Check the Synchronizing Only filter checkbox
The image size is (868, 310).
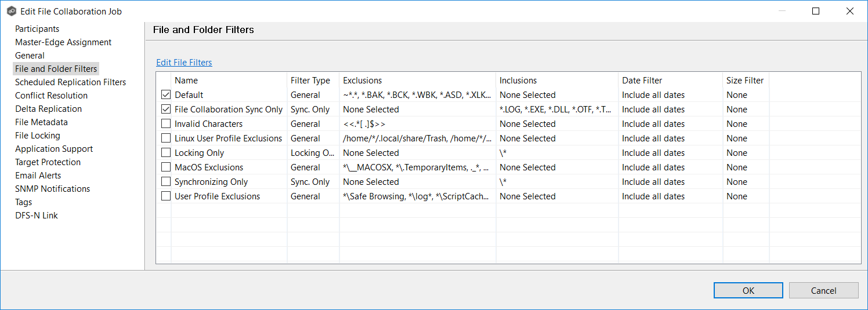(x=166, y=181)
